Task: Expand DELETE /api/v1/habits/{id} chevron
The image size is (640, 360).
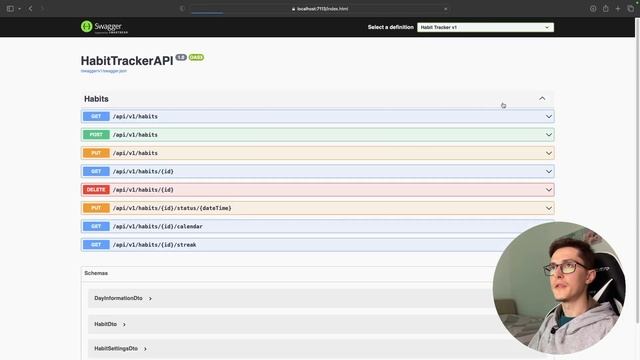Action: [x=549, y=190]
